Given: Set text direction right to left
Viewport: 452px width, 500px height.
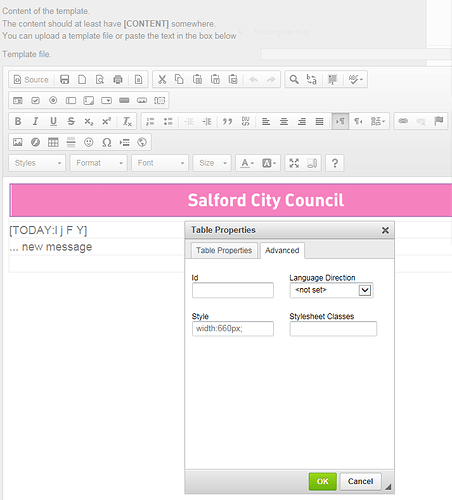Looking at the screenshot, I should click(x=358, y=121).
